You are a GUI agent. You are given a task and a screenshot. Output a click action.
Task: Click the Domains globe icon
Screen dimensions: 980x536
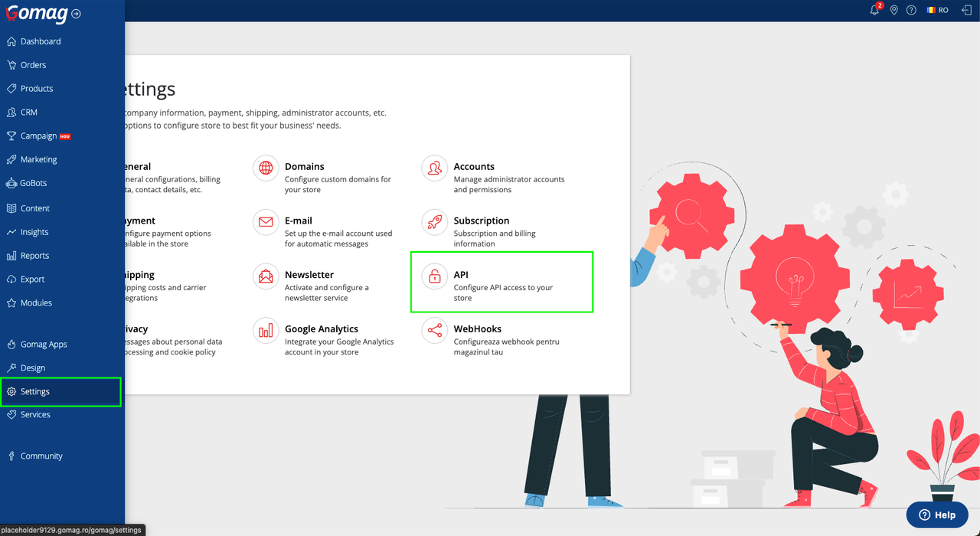point(266,168)
